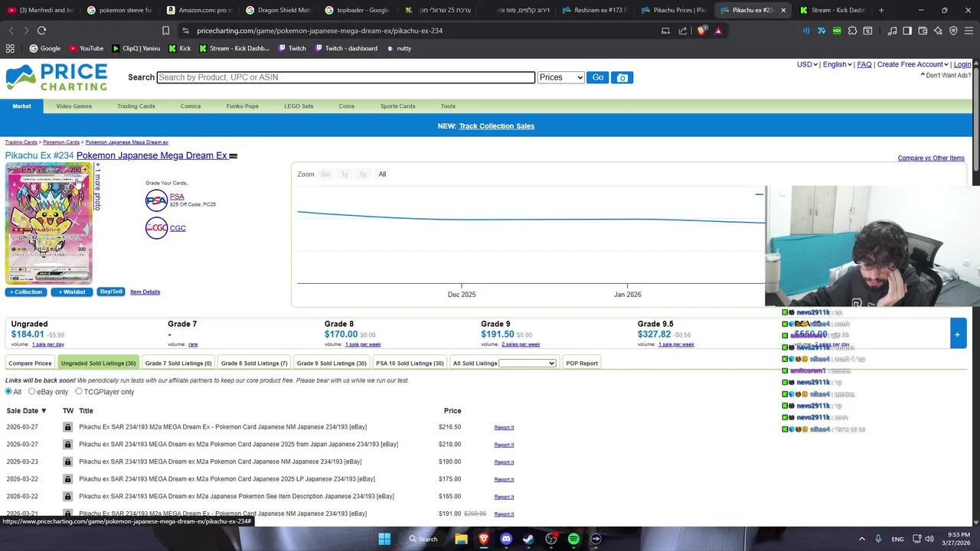This screenshot has height=551, width=980.
Task: Open File Explorer from the taskbar
Action: pos(461,539)
